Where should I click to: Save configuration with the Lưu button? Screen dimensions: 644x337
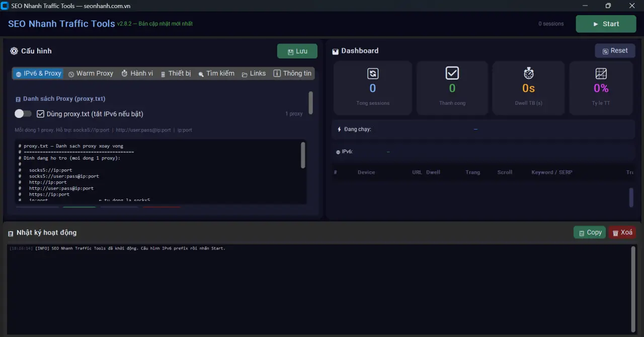pyautogui.click(x=297, y=51)
